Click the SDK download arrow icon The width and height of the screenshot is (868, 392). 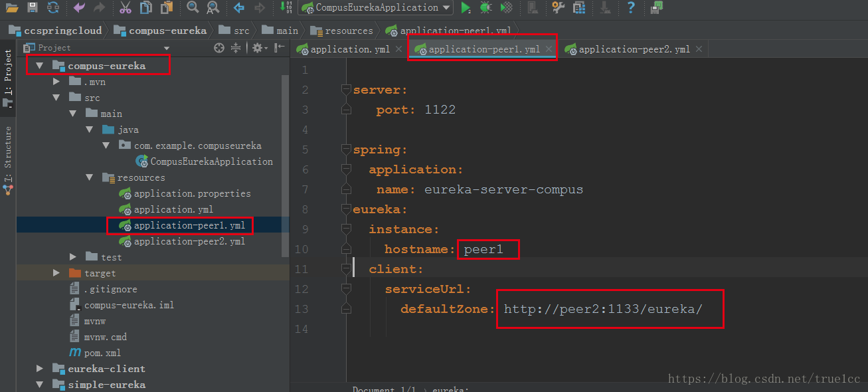[x=605, y=8]
